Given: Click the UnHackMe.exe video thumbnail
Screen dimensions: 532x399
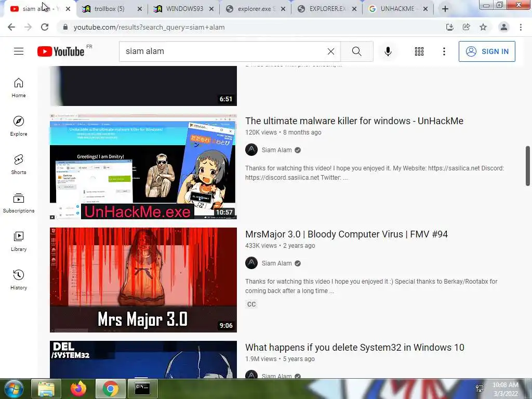Looking at the screenshot, I should pyautogui.click(x=143, y=167).
